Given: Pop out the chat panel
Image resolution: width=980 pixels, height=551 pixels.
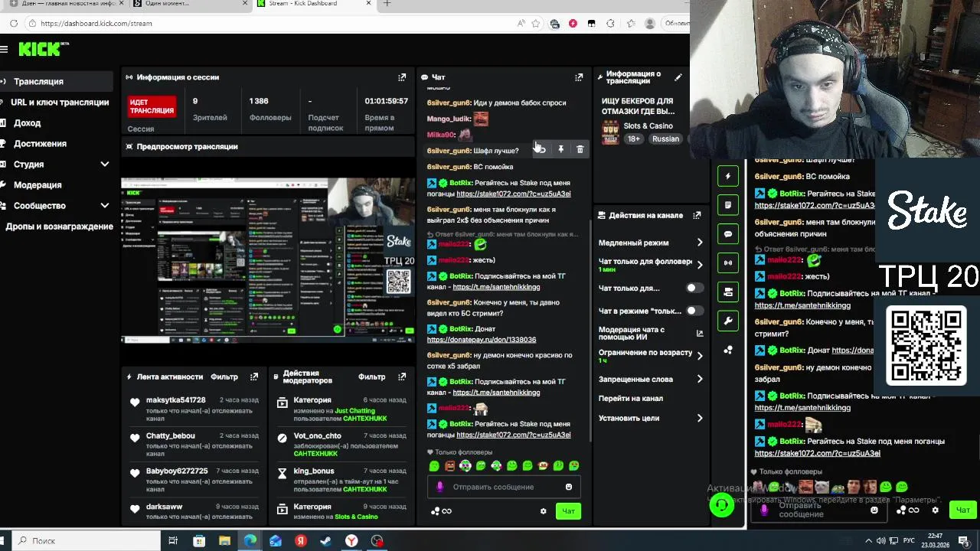Looking at the screenshot, I should (579, 77).
